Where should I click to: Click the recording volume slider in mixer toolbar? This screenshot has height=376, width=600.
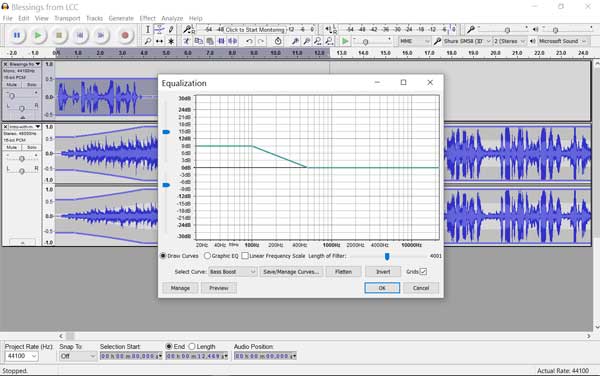507,30
